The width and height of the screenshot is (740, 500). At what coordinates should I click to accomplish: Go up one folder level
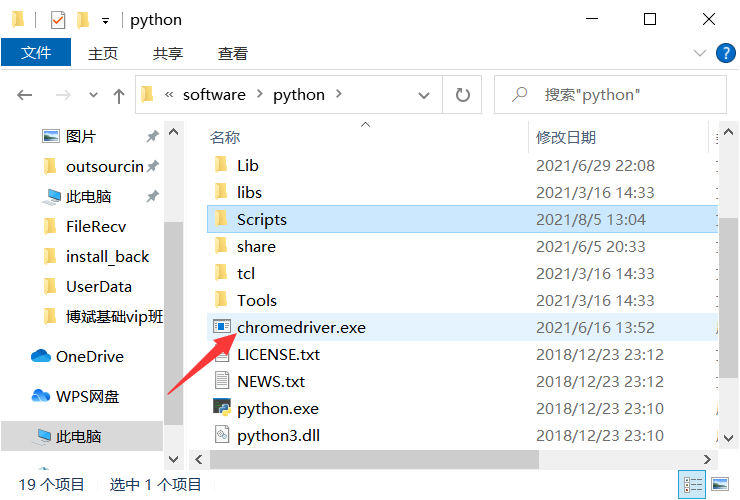pos(119,96)
